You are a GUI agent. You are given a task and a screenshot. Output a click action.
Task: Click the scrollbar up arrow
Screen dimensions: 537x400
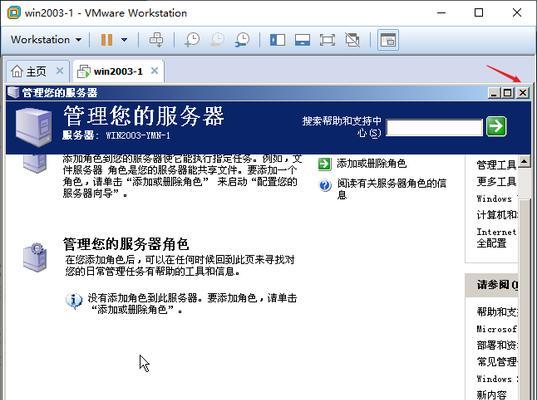(524, 161)
